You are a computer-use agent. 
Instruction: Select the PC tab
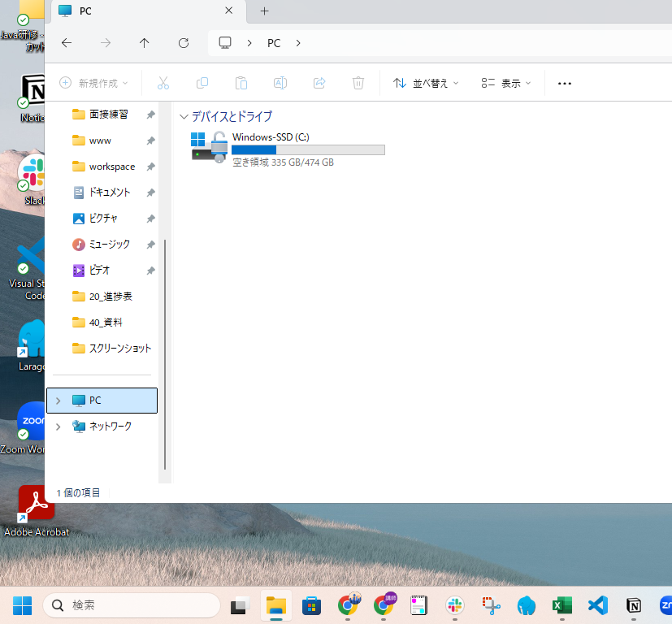click(x=138, y=11)
